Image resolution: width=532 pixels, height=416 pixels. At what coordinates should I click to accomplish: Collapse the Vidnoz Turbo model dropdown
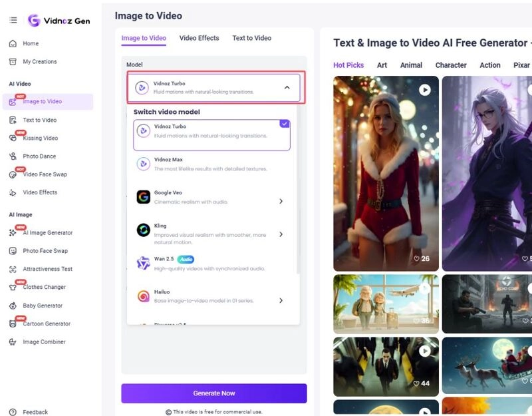tap(286, 87)
